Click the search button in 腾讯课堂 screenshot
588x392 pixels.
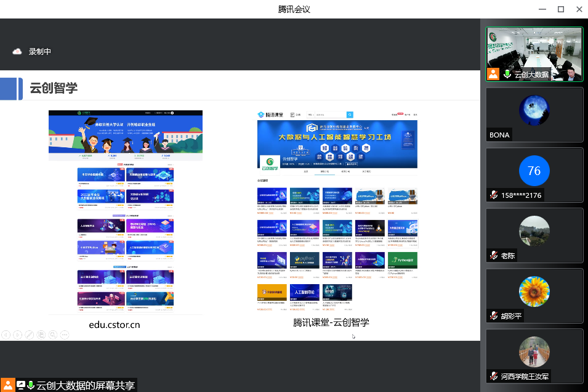click(x=350, y=115)
